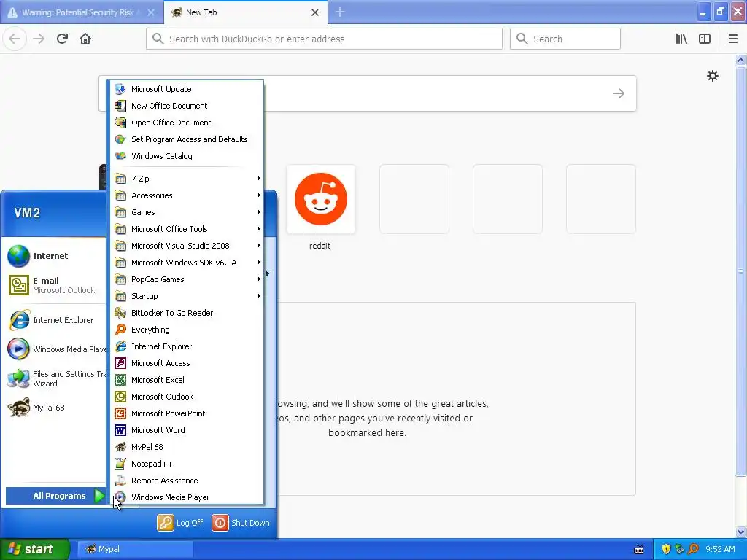This screenshot has width=747, height=560.
Task: Click the 9:52 AM system clock
Action: pos(720,549)
